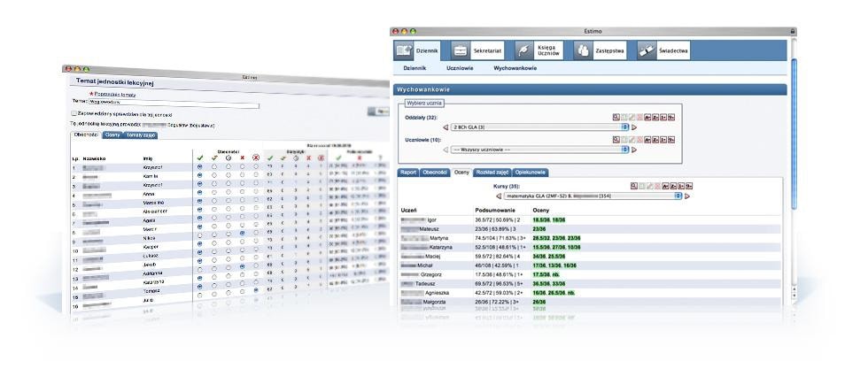Click the Temat text input field
This screenshot has height=369, width=868.
(174, 103)
